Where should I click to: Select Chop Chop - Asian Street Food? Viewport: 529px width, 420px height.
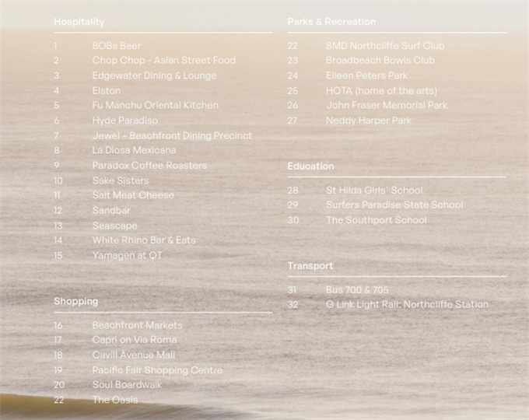163,61
